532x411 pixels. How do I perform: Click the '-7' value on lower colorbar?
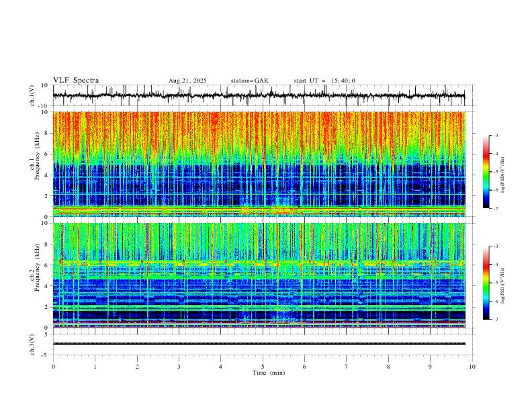click(495, 320)
